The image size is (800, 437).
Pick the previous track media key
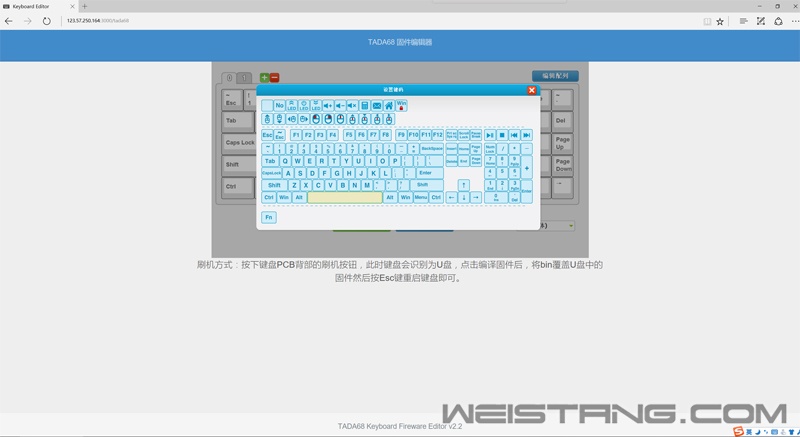pos(514,135)
